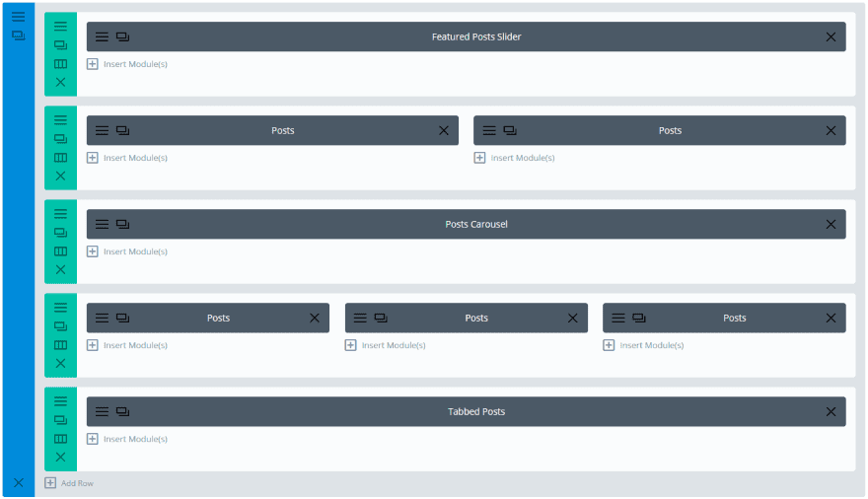
Task: Insert module in second column of two-column row
Action: 514,158
